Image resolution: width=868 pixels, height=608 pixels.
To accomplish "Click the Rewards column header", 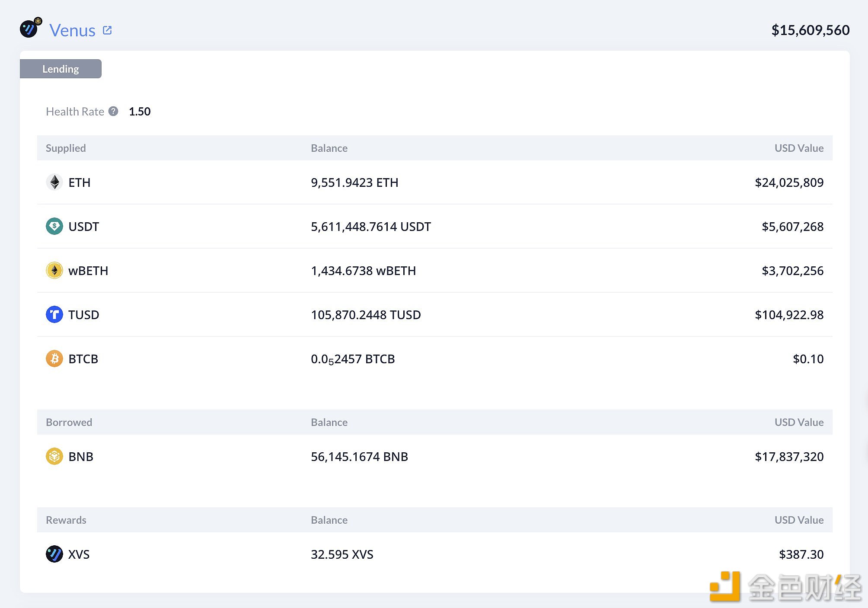I will tap(66, 520).
